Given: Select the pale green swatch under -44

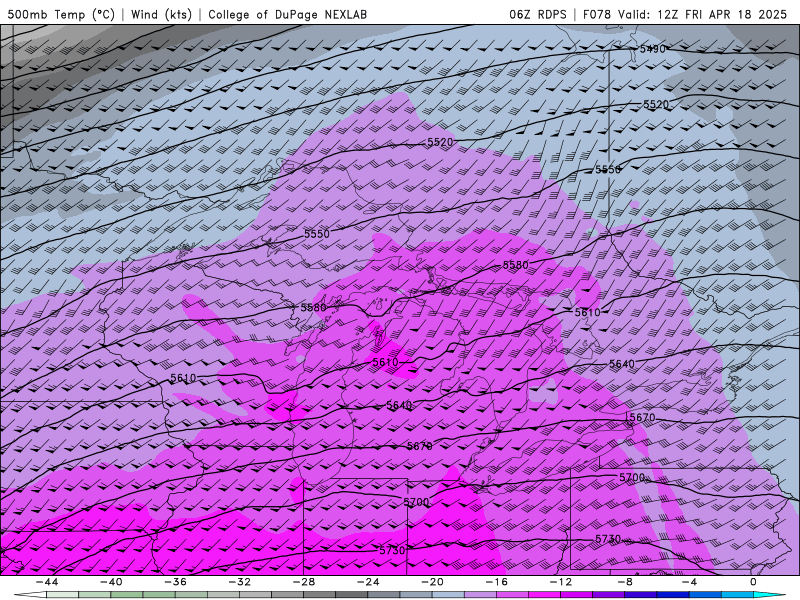Looking at the screenshot, I should pos(62,595).
